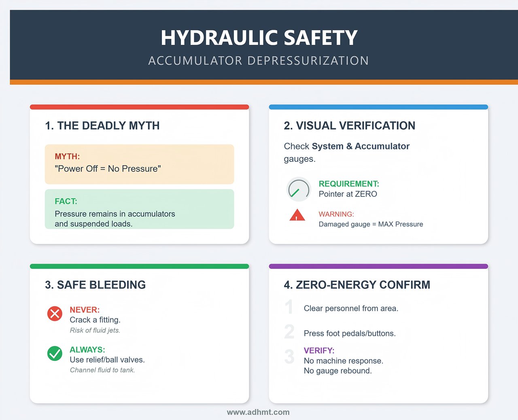Click the pressure gauge icon in Visual Verification

[298, 189]
